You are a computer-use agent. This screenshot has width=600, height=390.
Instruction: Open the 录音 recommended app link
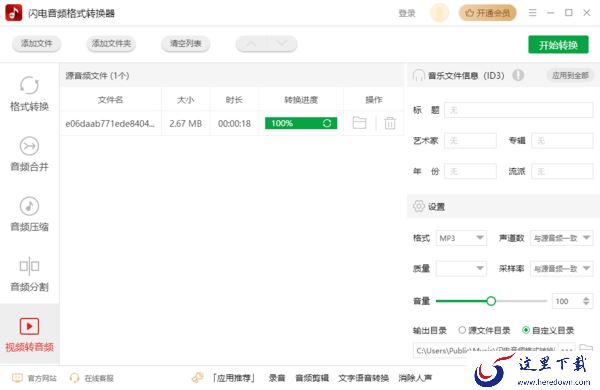click(x=277, y=378)
